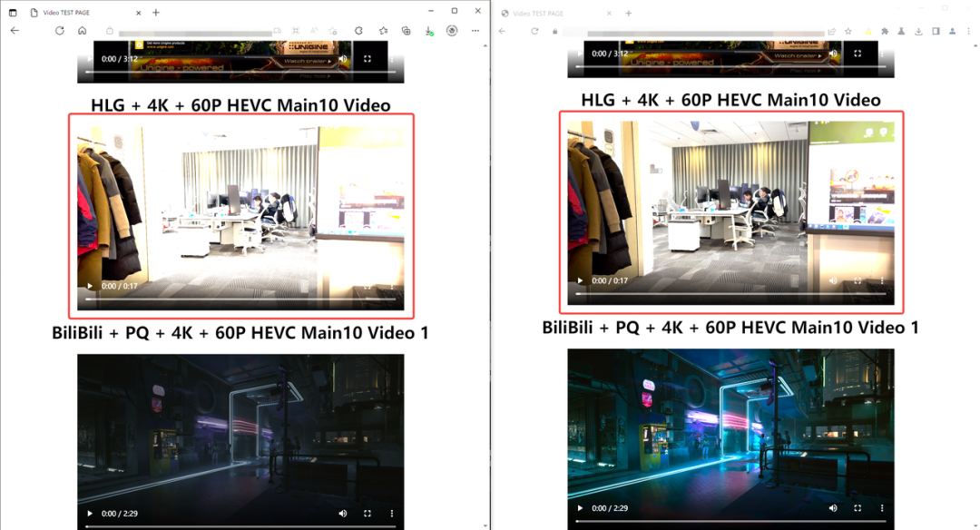Screen dimensions: 980x530
Task: Open Edge Settings and more ellipsis menu
Action: (475, 31)
